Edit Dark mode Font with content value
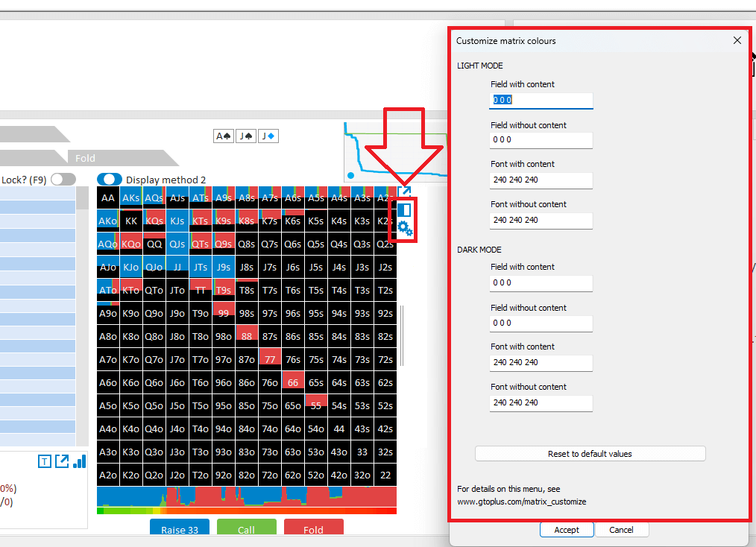 pos(541,363)
